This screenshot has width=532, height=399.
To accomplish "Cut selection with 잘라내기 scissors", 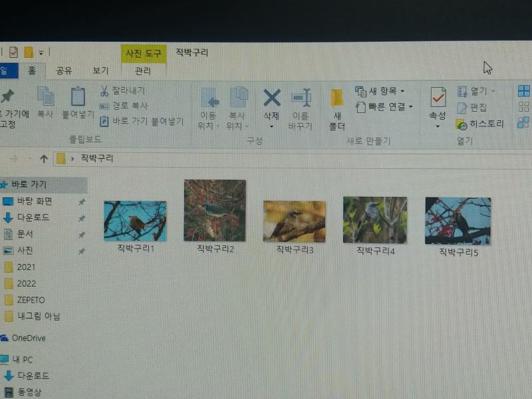I will pos(122,90).
